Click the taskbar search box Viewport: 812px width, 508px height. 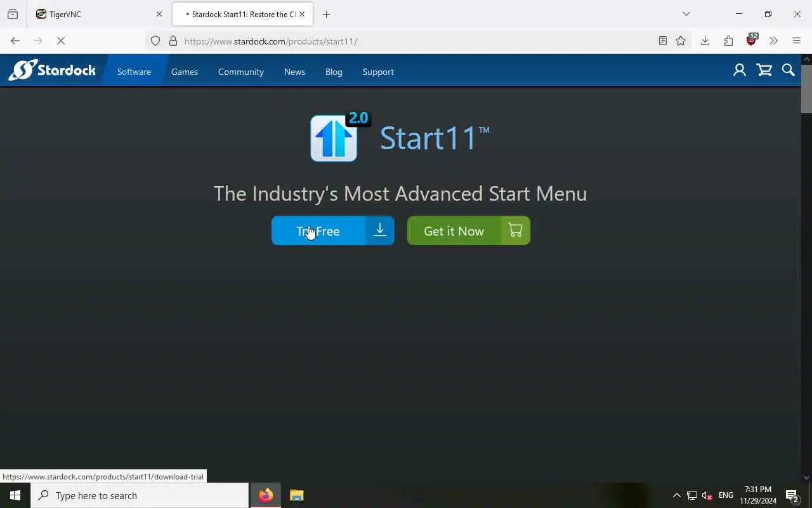(x=140, y=495)
